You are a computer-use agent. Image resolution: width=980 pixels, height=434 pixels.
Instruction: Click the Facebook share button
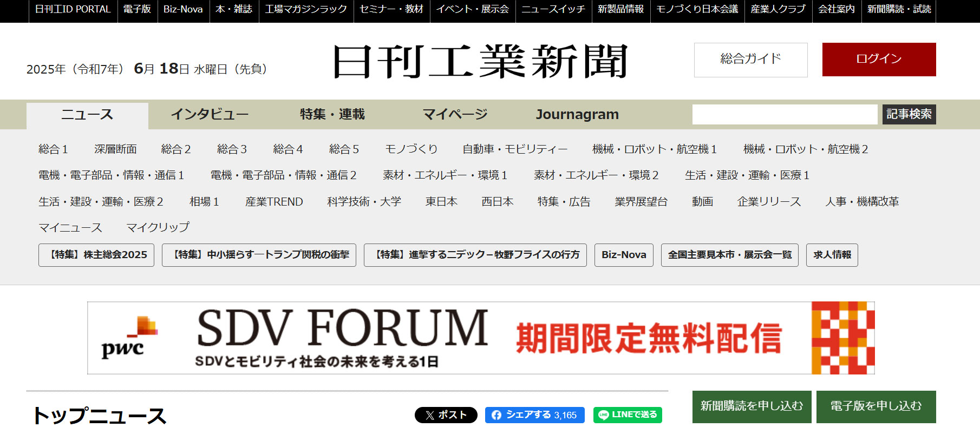[x=534, y=415]
